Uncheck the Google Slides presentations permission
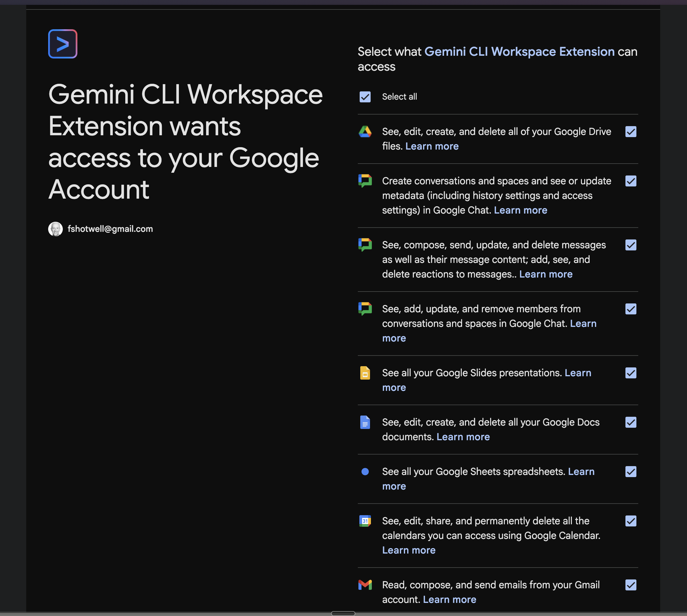 tap(631, 373)
